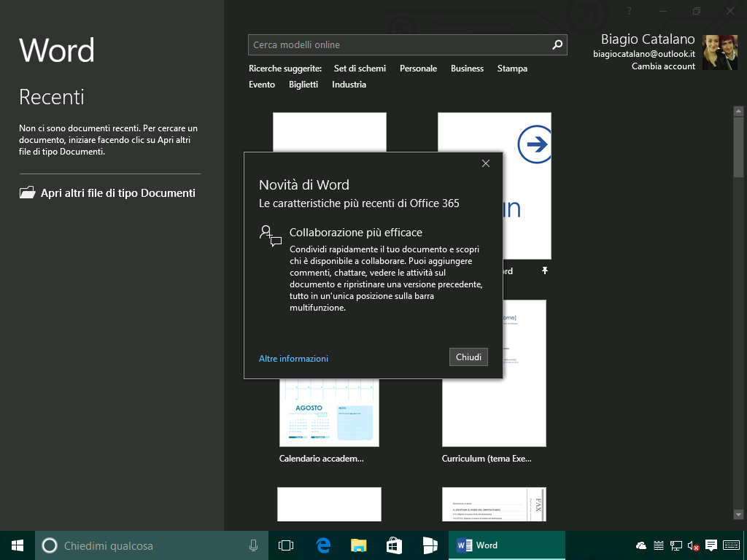Viewport: 747px width, 560px height.
Task: Click the Word help question mark icon
Action: tap(630, 11)
